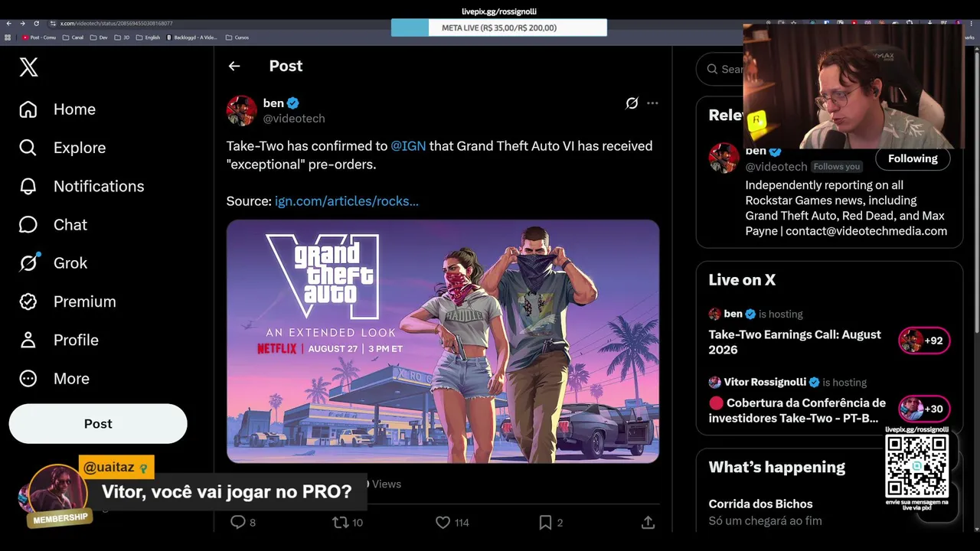The image size is (980, 551).
Task: Open the @videotech handle on the post
Action: pyautogui.click(x=294, y=119)
